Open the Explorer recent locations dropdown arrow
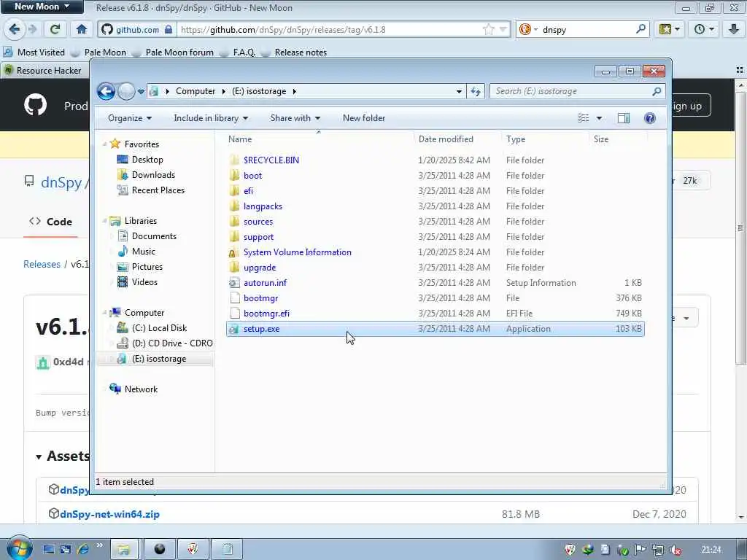This screenshot has width=747, height=560. click(141, 91)
